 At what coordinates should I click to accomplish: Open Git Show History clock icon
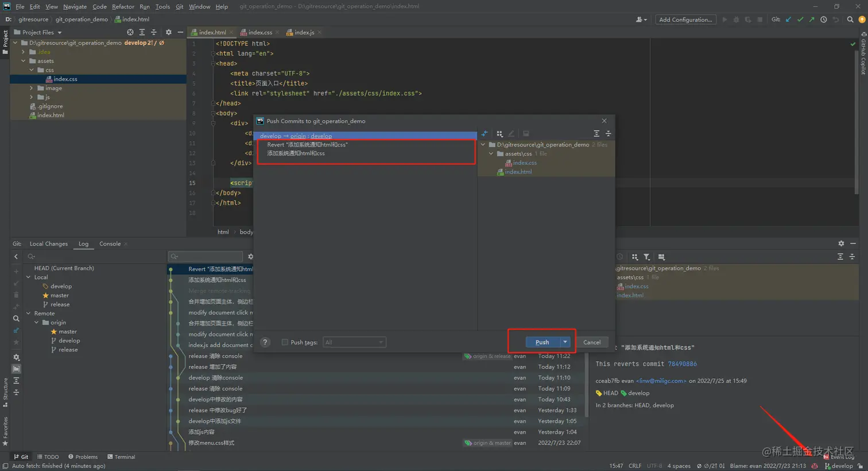coord(824,20)
